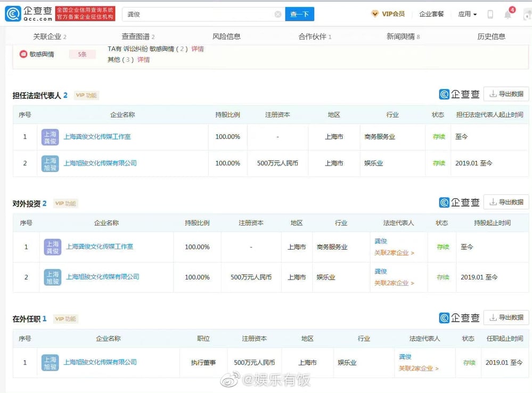
Task: Click 龚俊 legal representative in 在外任职 table
Action: pos(405,357)
